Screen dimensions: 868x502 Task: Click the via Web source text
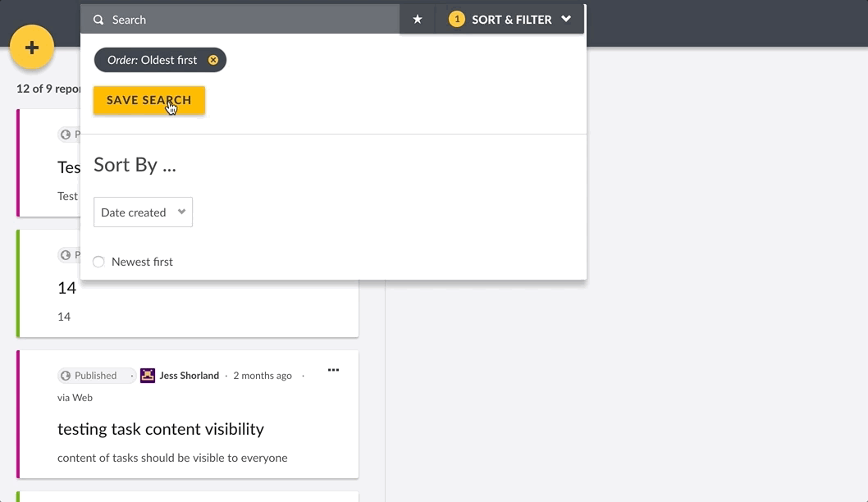coord(75,397)
